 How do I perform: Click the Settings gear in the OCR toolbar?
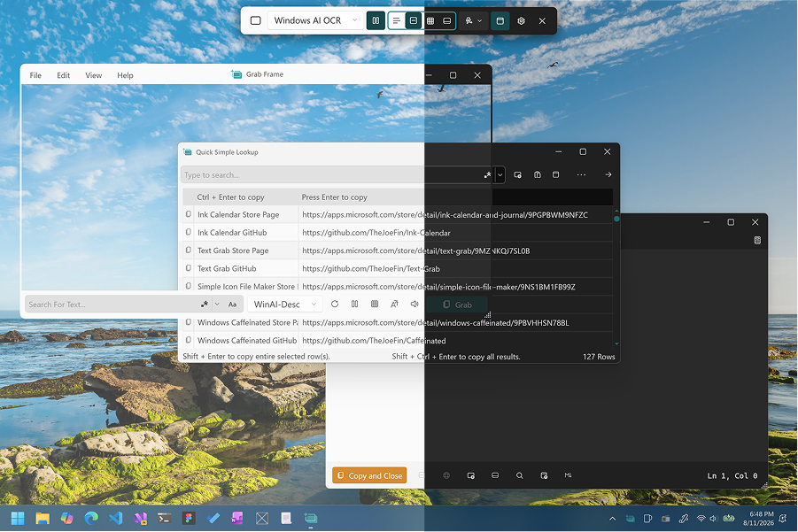tap(521, 21)
